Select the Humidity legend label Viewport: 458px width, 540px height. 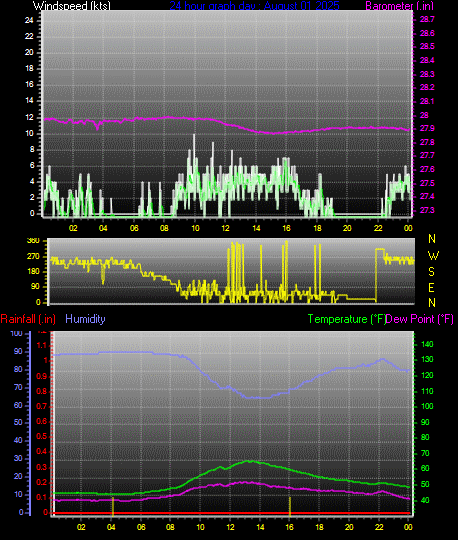tap(85, 319)
